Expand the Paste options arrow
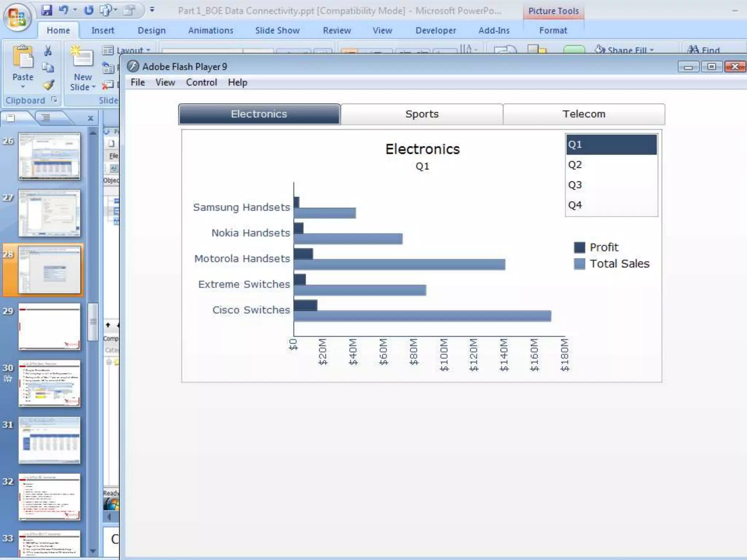This screenshot has height=560, width=747. 23,87
